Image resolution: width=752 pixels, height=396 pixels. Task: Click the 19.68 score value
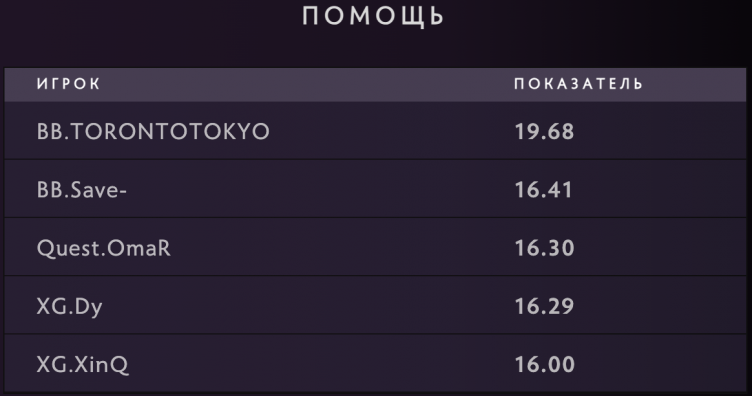pyautogui.click(x=544, y=131)
